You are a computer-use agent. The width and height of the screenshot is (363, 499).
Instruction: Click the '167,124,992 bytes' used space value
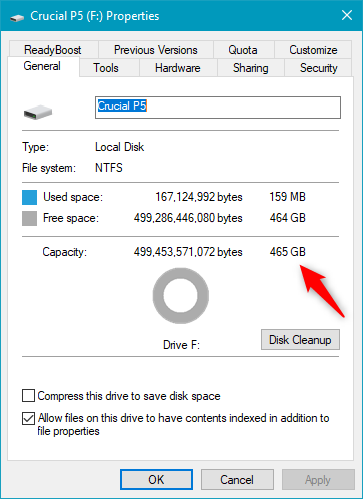coord(199,197)
